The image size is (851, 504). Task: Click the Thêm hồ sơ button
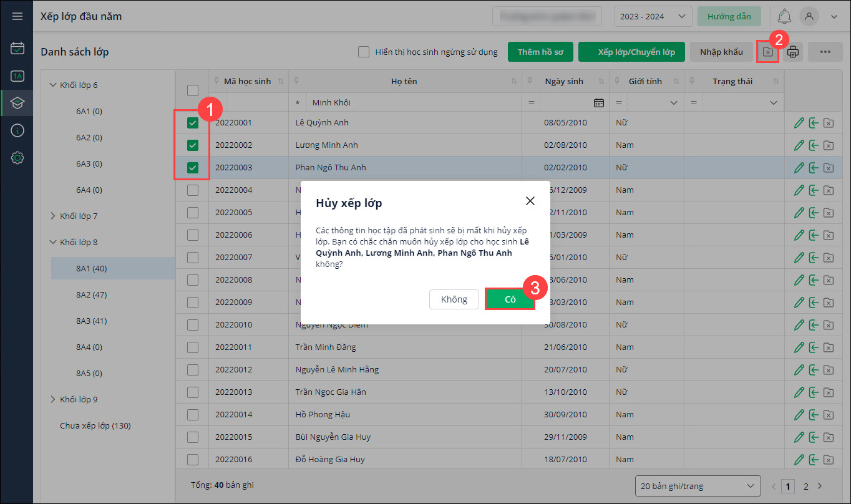[x=540, y=52]
